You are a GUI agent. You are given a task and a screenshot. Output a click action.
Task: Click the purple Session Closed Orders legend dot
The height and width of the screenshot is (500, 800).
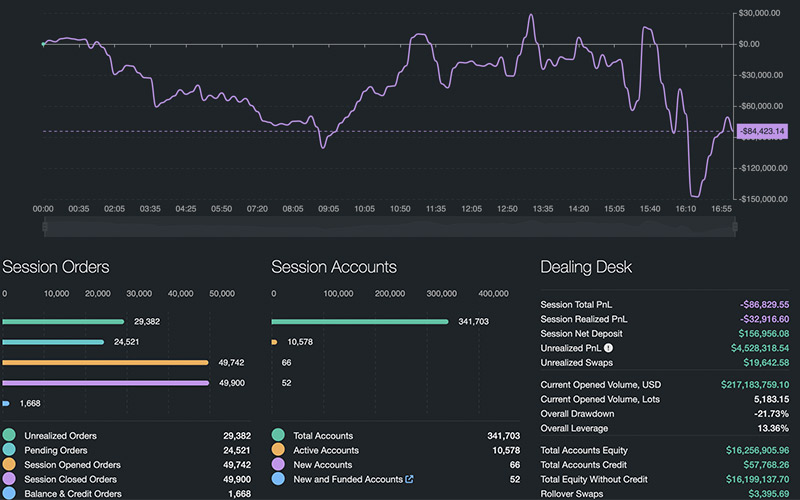click(x=10, y=480)
